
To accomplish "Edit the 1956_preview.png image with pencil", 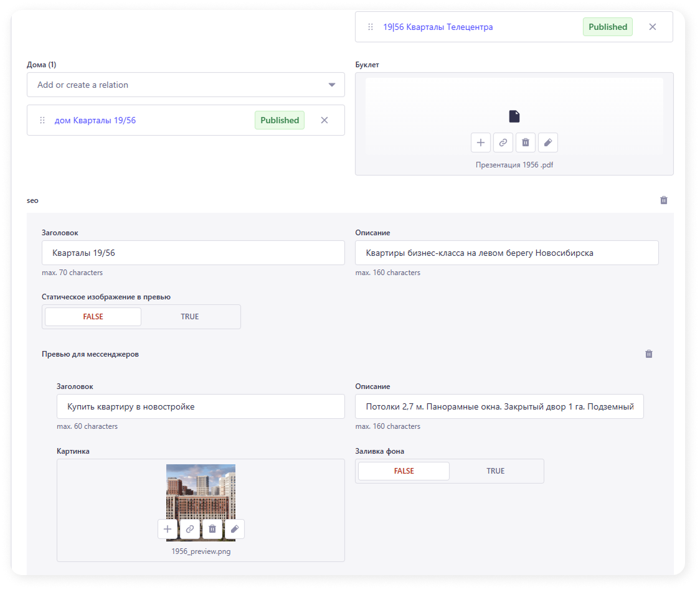I will (x=235, y=529).
